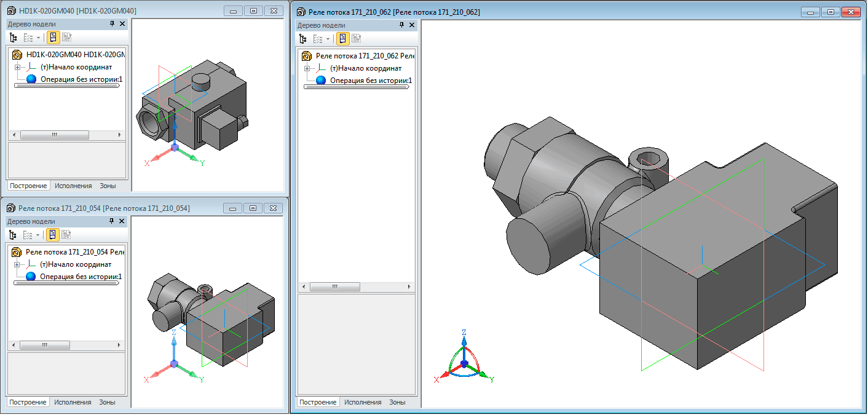Expand Начало координат node in 171_210_054 tree
Image resolution: width=868 pixels, height=415 pixels.
[x=17, y=265]
